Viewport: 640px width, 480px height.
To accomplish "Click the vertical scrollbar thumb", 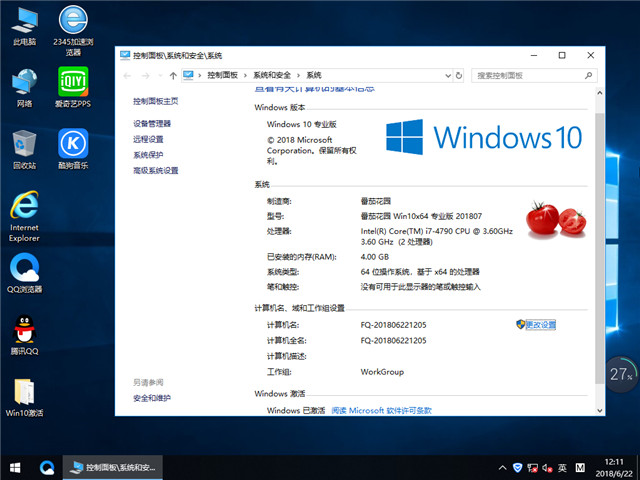I will point(599,248).
